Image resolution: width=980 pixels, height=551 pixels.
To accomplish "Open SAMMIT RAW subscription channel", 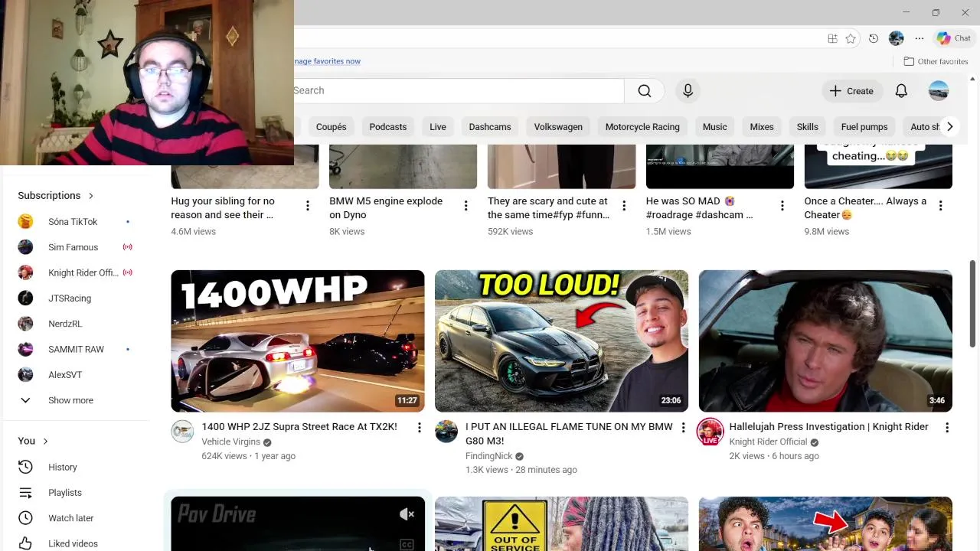I will 76,350.
